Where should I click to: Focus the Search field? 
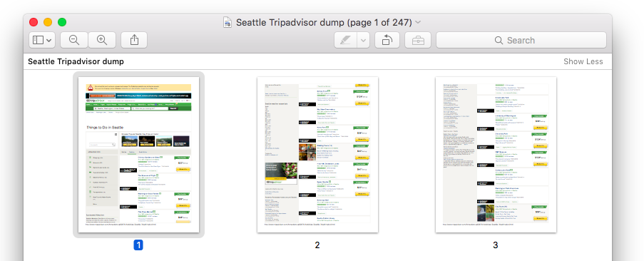(521, 40)
